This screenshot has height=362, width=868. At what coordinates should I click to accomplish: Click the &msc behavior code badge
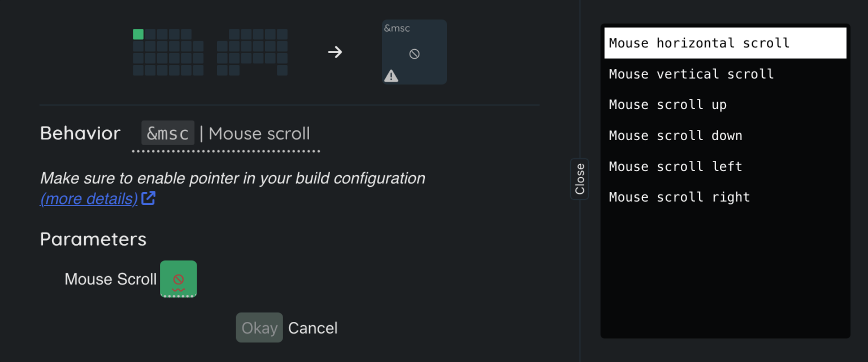(168, 133)
